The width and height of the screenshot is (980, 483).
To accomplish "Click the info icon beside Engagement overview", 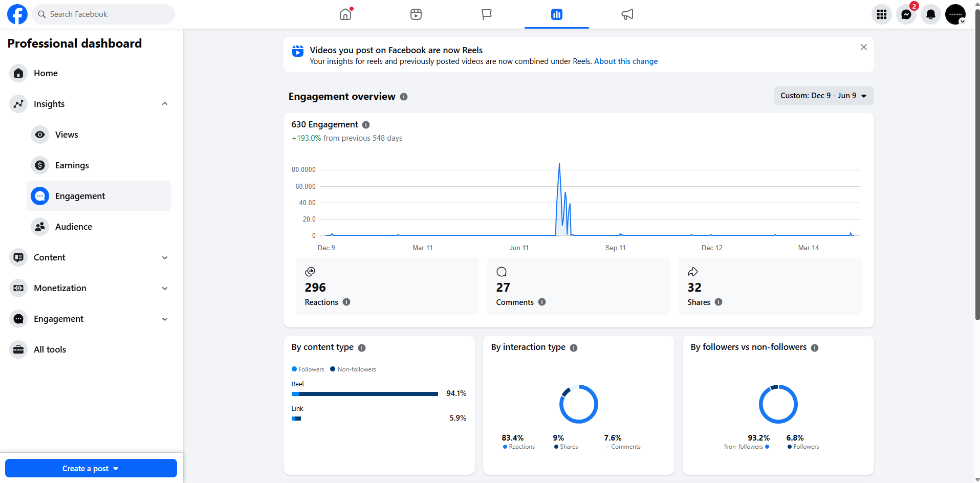I will click(404, 97).
